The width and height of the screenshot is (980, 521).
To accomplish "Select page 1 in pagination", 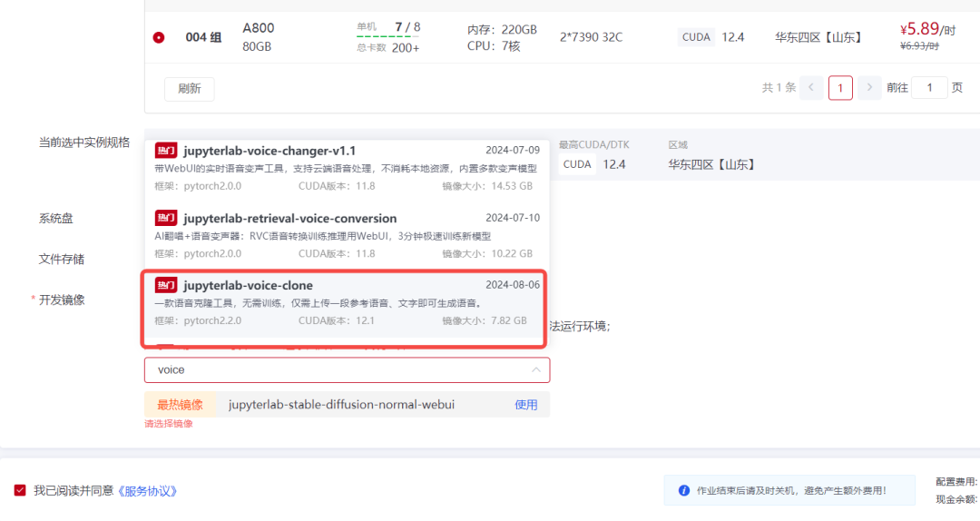I will (x=840, y=87).
